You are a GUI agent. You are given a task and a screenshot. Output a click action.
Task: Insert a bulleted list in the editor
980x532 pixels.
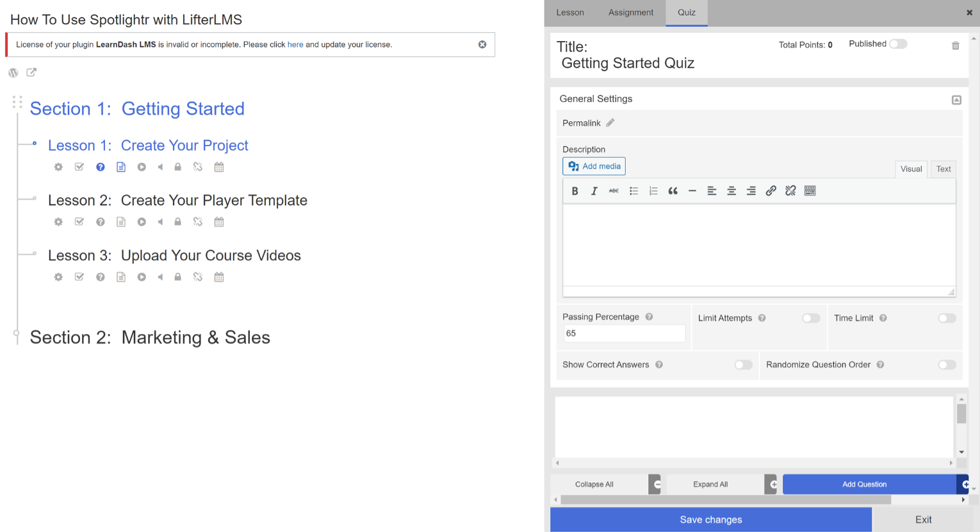click(633, 191)
